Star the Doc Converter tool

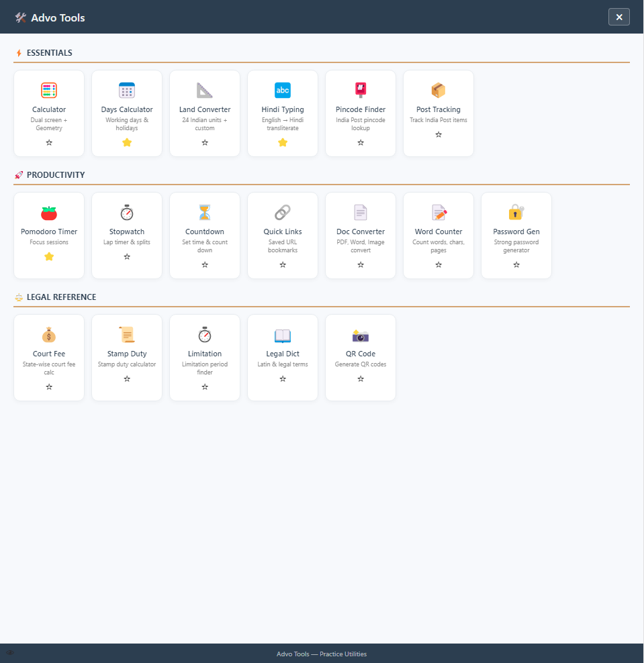click(361, 265)
